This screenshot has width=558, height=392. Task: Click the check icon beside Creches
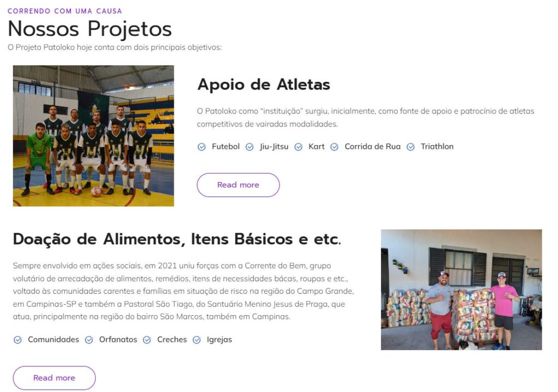click(147, 340)
